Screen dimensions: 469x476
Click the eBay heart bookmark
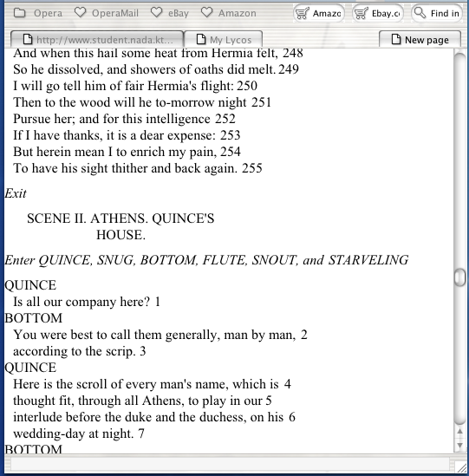coord(170,13)
